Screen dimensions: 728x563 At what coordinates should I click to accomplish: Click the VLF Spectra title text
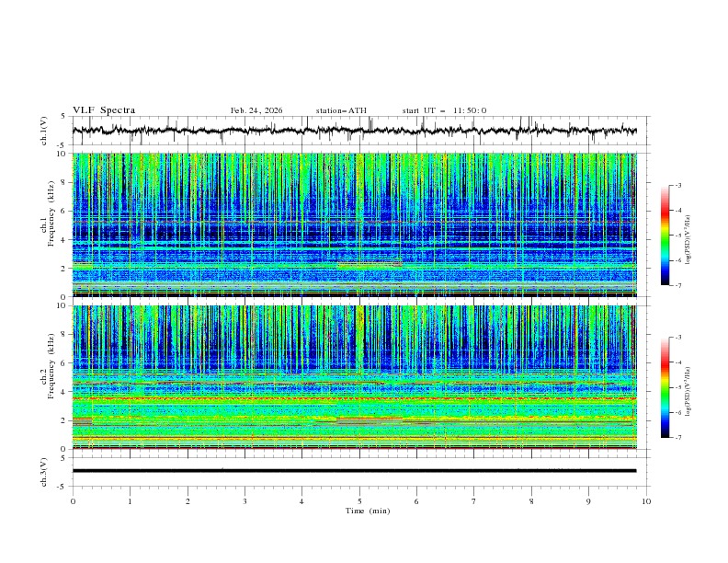tap(104, 110)
